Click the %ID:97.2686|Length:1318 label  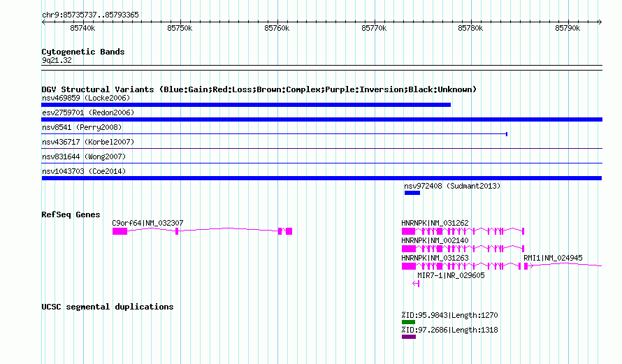449,330
